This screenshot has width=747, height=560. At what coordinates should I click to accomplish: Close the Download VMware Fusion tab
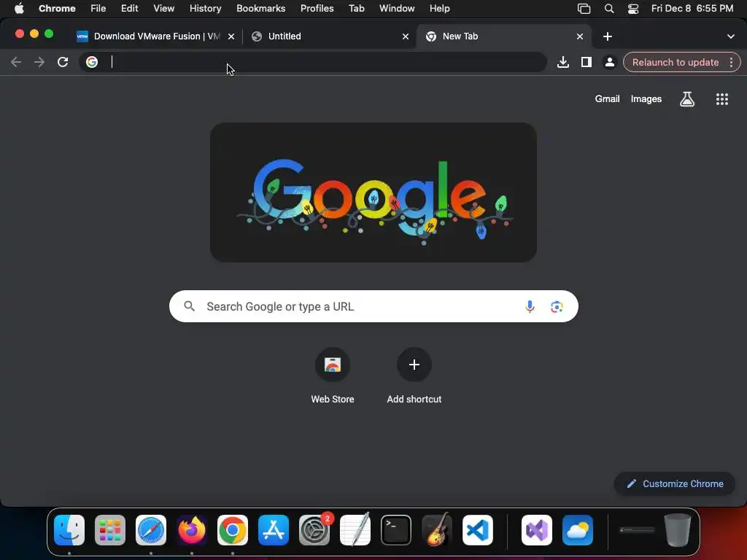point(231,36)
